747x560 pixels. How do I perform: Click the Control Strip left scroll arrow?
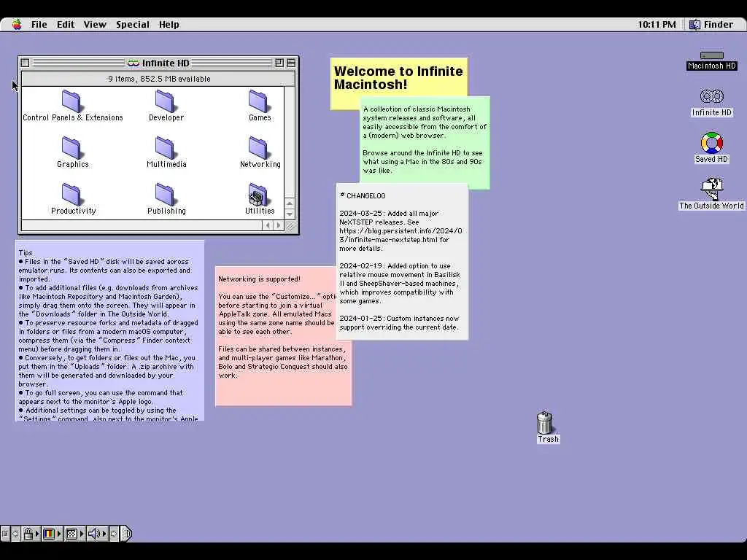15,534
